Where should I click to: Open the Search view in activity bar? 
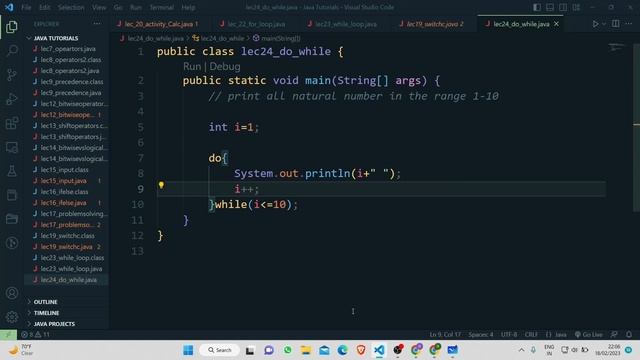(12, 51)
